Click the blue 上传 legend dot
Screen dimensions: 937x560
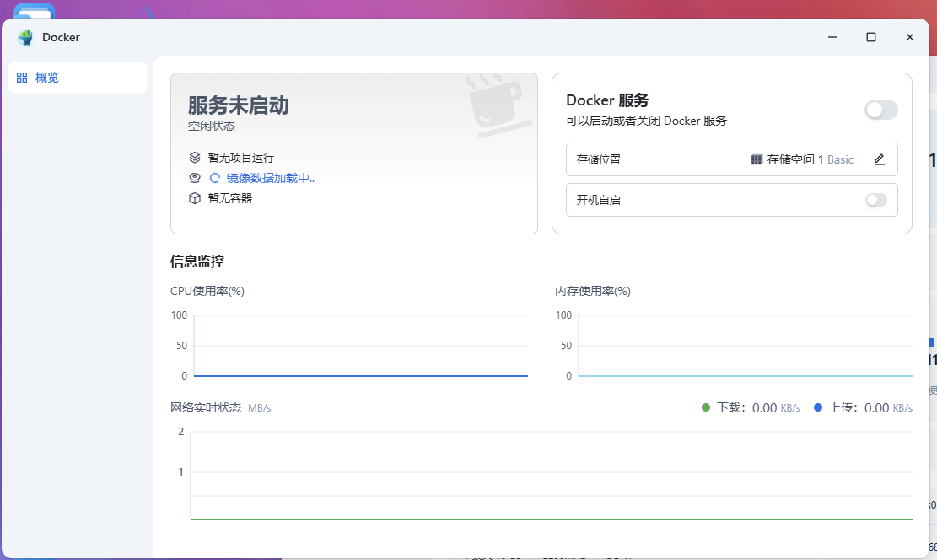tap(818, 407)
